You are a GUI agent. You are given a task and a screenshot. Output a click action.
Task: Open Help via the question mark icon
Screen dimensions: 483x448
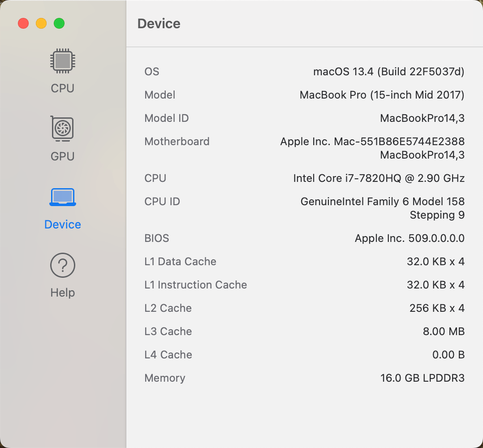[x=63, y=265]
